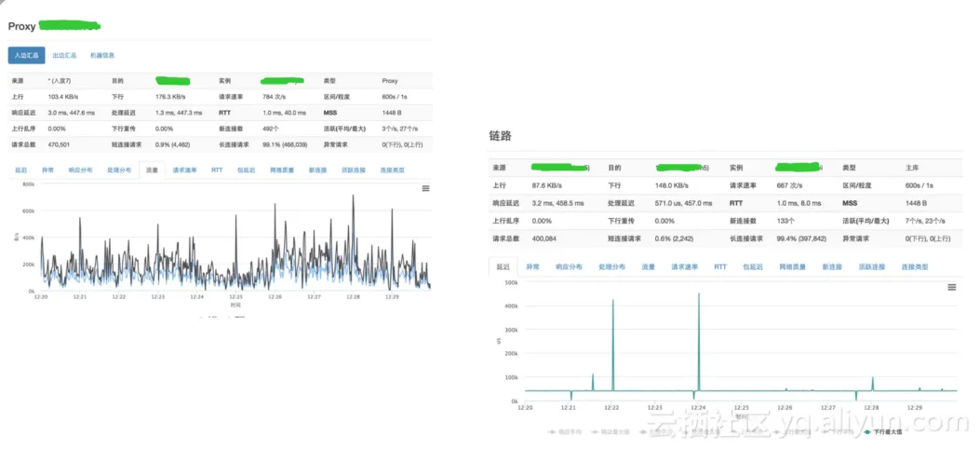Show Proxy chart RTT tab
The width and height of the screenshot is (980, 449).
coord(217,170)
